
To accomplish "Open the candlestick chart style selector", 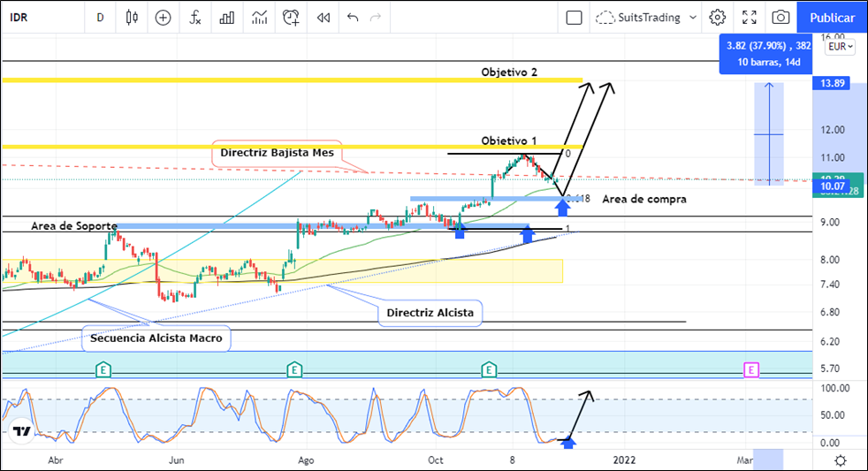I will point(133,17).
